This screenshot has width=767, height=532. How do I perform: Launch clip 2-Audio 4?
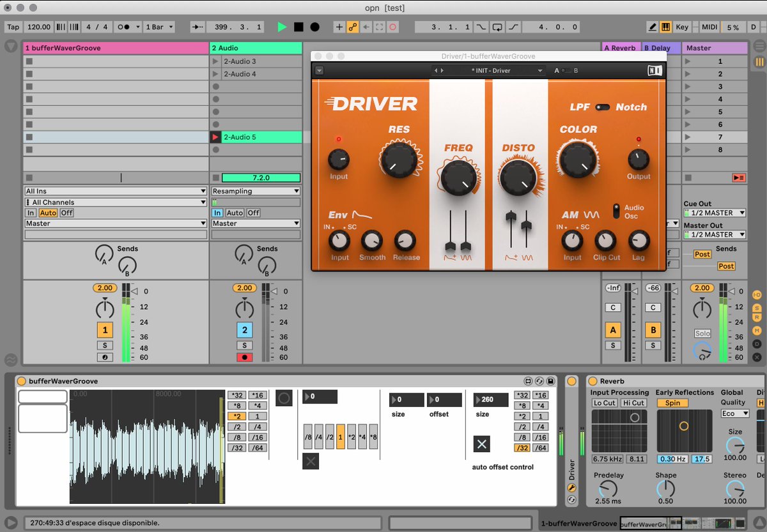pyautogui.click(x=215, y=74)
